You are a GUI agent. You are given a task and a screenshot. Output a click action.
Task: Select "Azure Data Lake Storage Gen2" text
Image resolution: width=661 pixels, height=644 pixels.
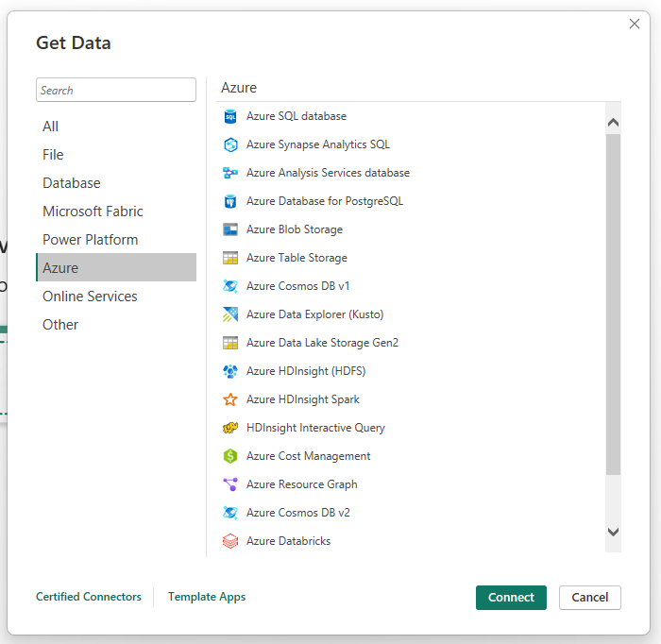[323, 343]
